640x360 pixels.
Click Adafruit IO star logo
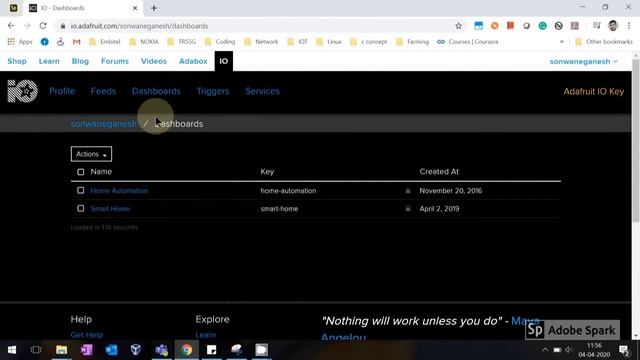pyautogui.click(x=22, y=91)
